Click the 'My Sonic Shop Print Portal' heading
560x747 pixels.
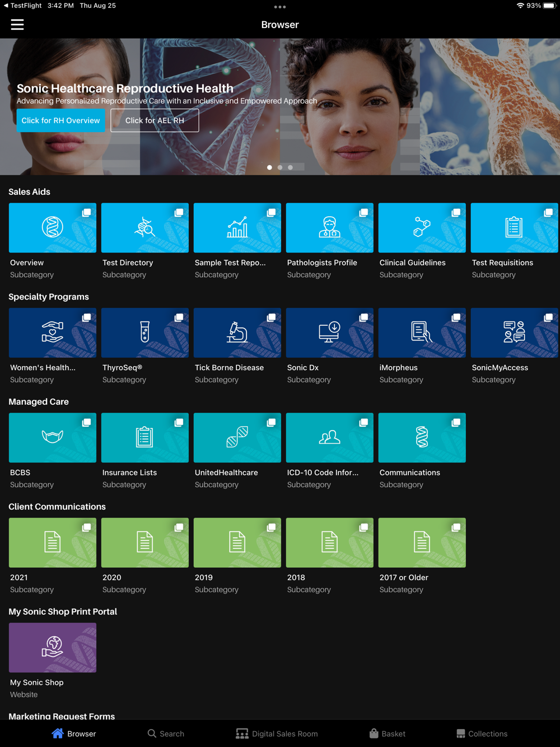[63, 611]
